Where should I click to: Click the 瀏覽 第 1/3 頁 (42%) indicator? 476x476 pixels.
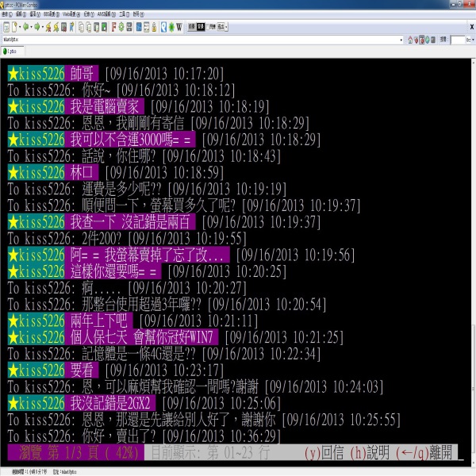coord(76,453)
